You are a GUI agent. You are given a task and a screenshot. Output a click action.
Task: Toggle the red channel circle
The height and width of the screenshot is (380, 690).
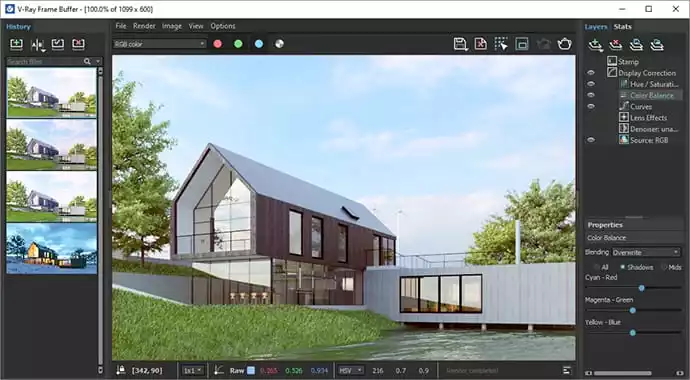coord(217,44)
